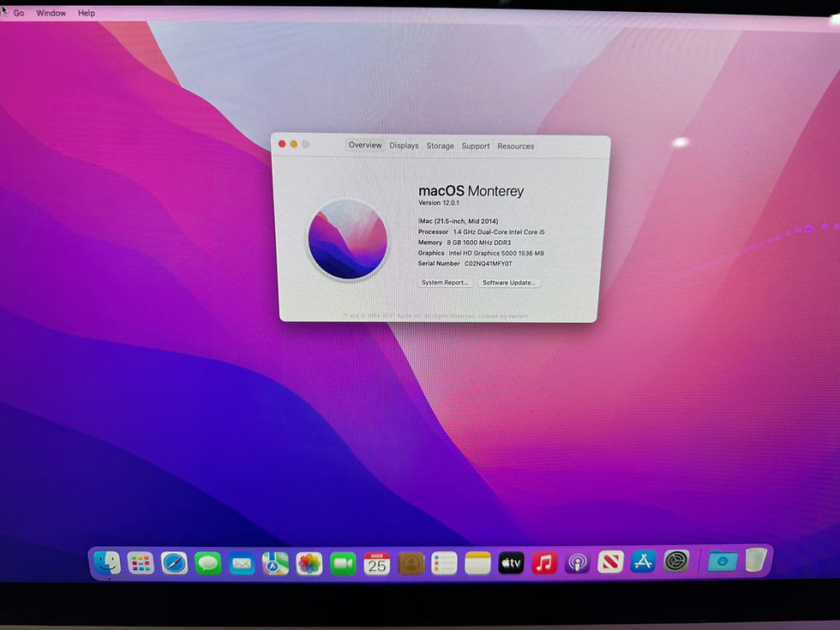Viewport: 840px width, 630px height.
Task: Open the Go menu
Action: tap(19, 13)
